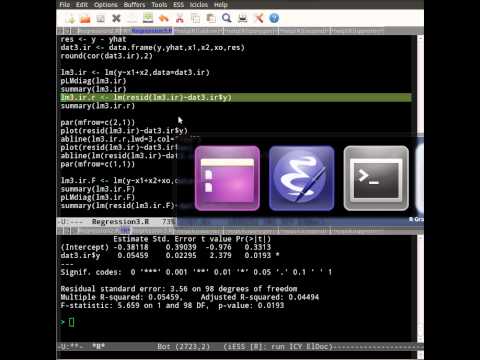Click the 'Signif. codes' output line
The width and height of the screenshot is (480, 360).
click(196, 272)
